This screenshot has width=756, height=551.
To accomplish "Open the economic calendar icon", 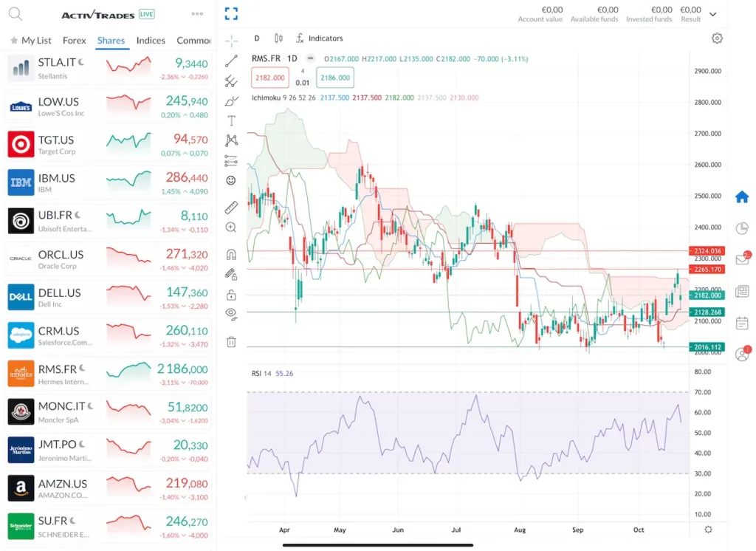I will 741,323.
